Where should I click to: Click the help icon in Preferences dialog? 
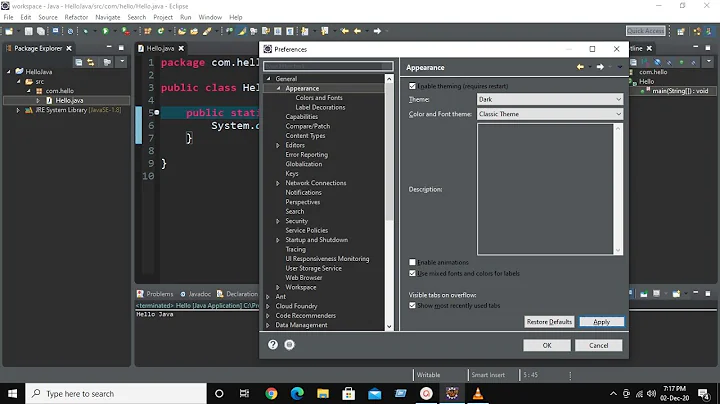click(273, 345)
